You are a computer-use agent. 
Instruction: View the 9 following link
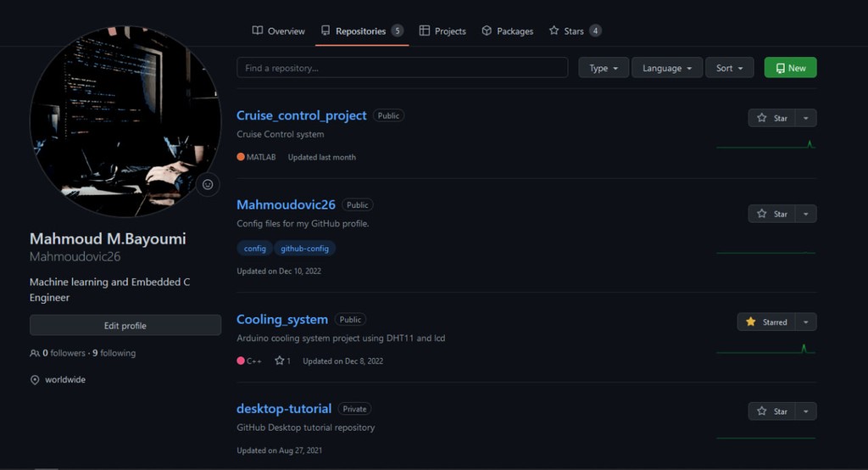[x=114, y=353]
